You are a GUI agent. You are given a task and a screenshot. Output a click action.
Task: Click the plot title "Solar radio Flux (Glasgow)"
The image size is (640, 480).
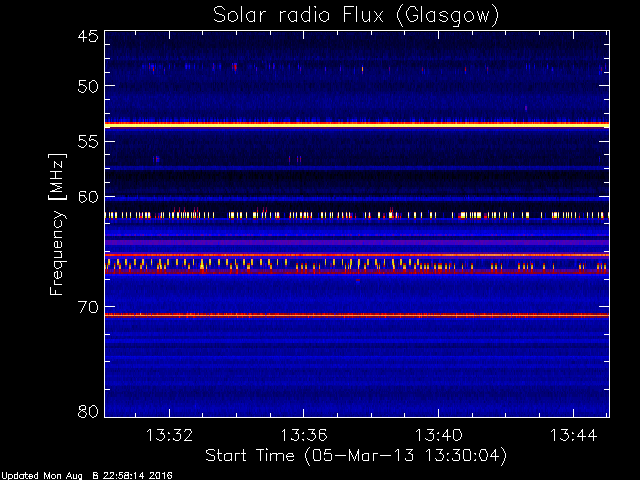[x=356, y=16]
